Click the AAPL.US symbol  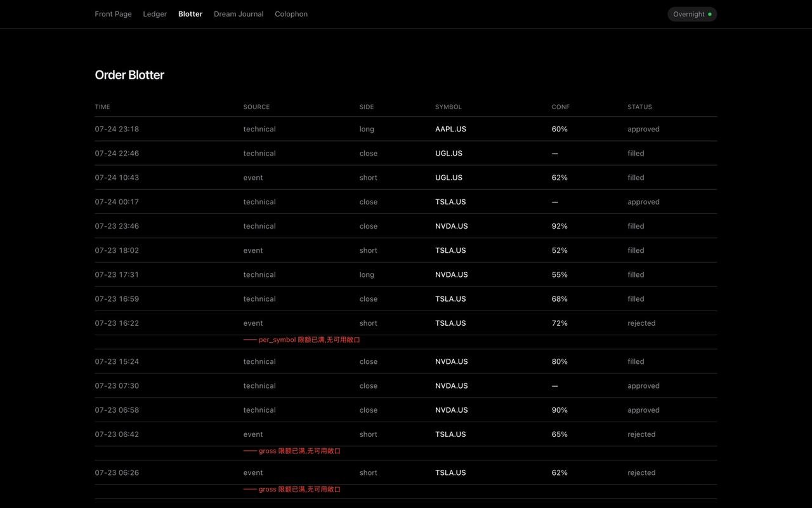450,129
